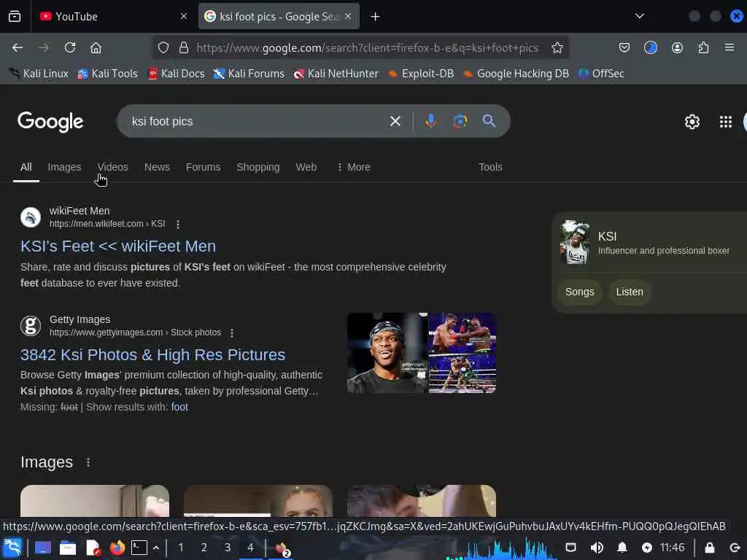Lock the screen with the padlock icon

[x=709, y=548]
